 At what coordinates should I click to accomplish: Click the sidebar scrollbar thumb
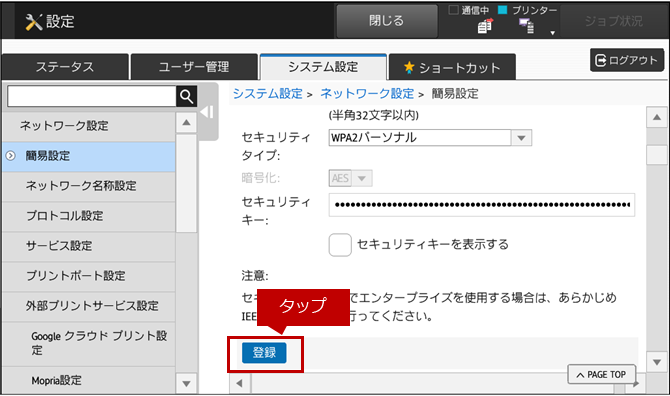(x=186, y=184)
